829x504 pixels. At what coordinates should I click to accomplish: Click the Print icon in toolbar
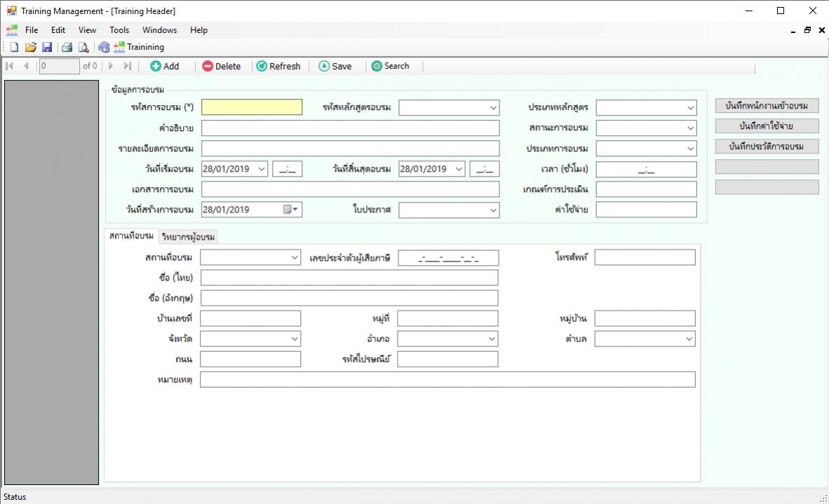tap(67, 47)
